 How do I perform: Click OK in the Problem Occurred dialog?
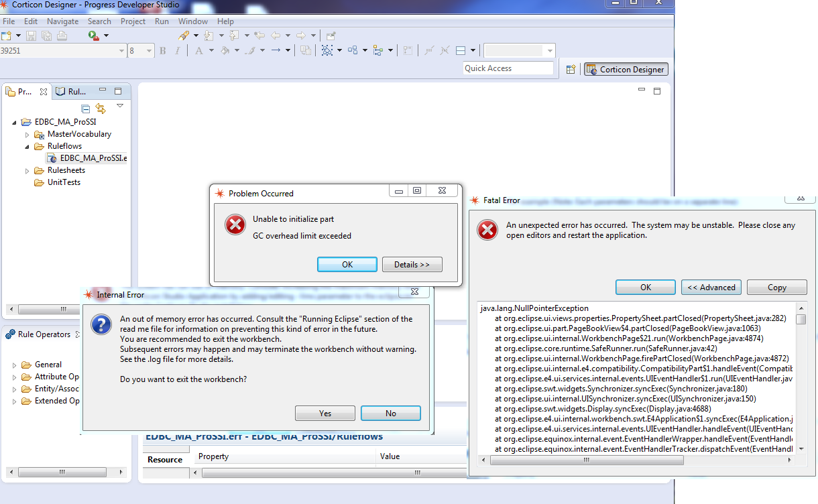[x=347, y=265]
